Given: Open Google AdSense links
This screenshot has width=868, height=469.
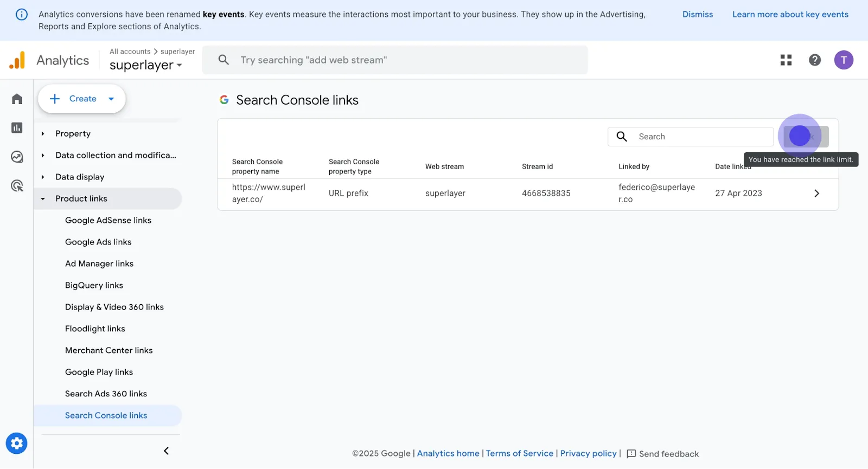Looking at the screenshot, I should click(108, 220).
